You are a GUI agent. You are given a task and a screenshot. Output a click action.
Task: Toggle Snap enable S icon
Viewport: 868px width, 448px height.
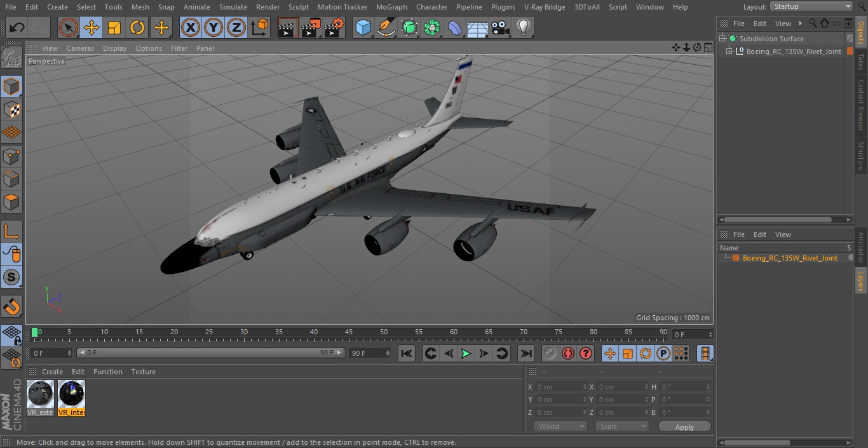coord(11,277)
